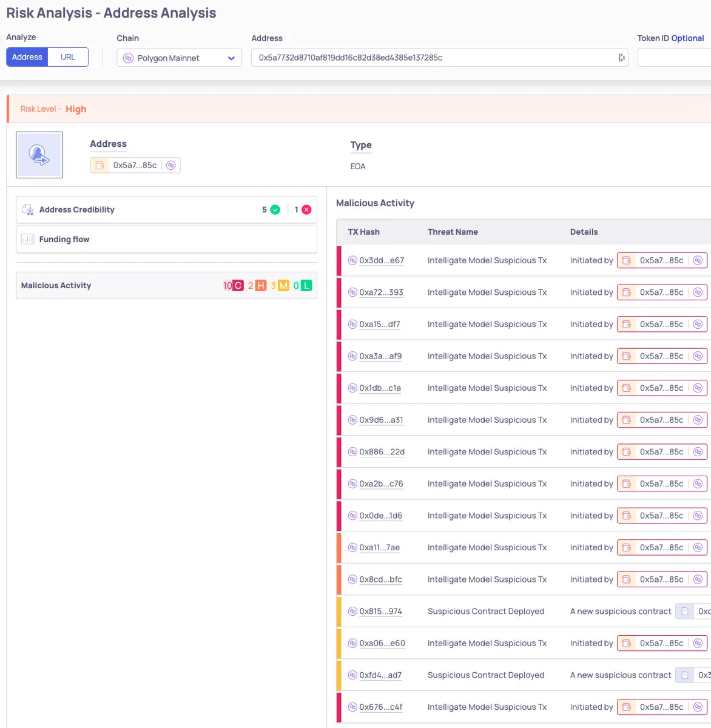The image size is (711, 728).
Task: Open transaction 0xfd4...ad7
Action: [x=380, y=675]
